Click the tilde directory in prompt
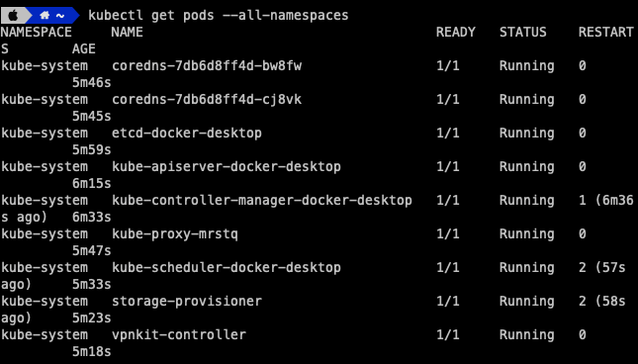 (x=60, y=16)
